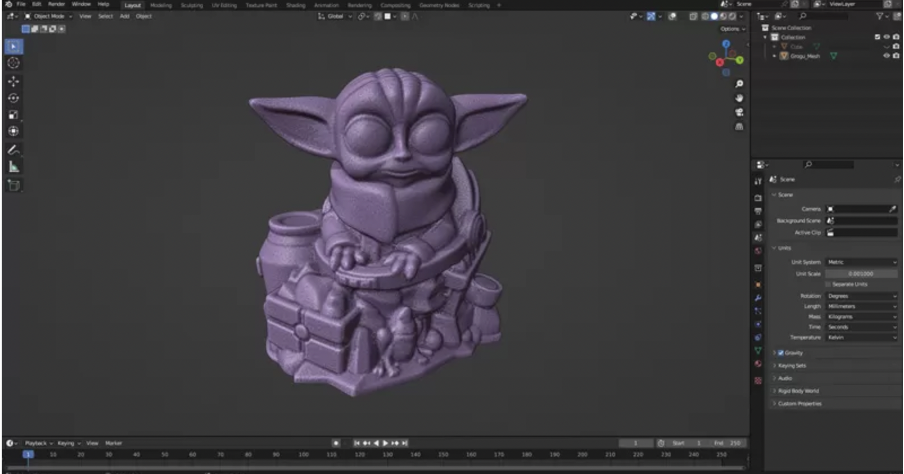The height and width of the screenshot is (474, 904).
Task: Open the Temperature Kelvin dropdown
Action: [861, 337]
